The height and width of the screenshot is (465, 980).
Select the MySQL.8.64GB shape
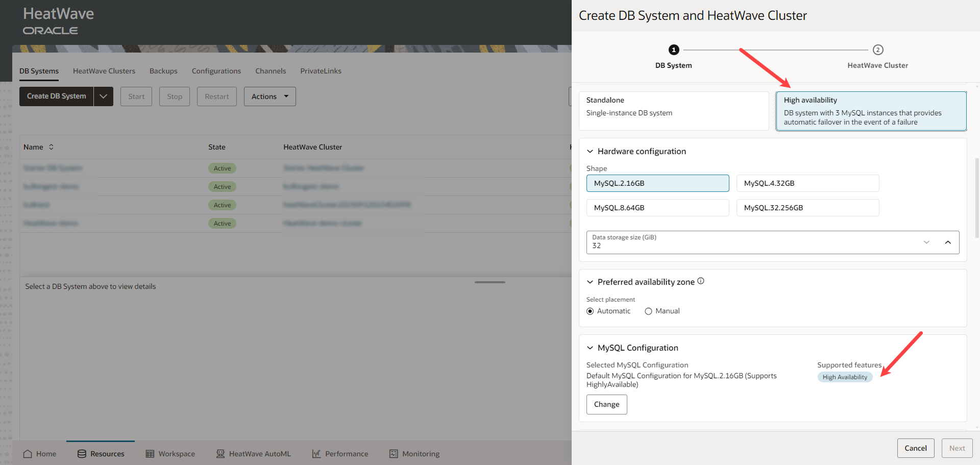(x=657, y=208)
